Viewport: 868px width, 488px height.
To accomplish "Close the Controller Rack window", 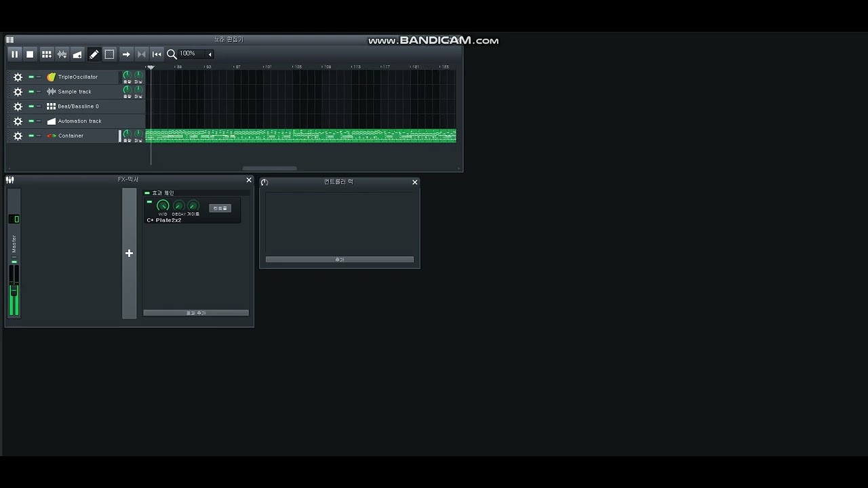I will (415, 182).
